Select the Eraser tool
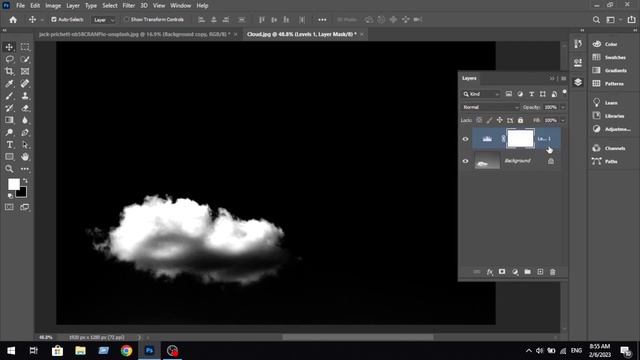This screenshot has height=360, width=640. 25,108
